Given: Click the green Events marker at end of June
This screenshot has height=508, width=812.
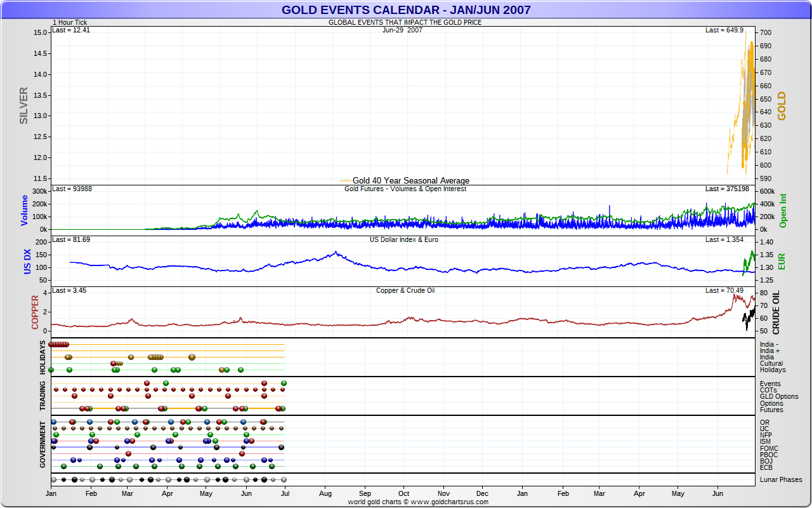Looking at the screenshot, I should [284, 383].
